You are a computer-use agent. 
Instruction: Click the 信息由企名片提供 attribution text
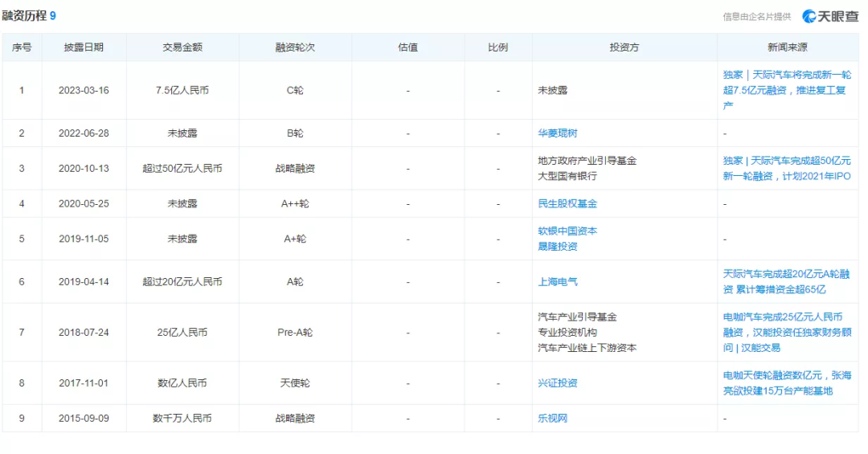pyautogui.click(x=757, y=17)
